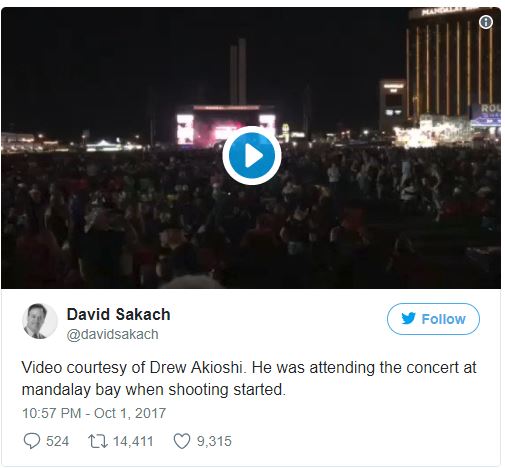Open David Sakach's profile avatar
The height and width of the screenshot is (468, 505).
(x=40, y=321)
